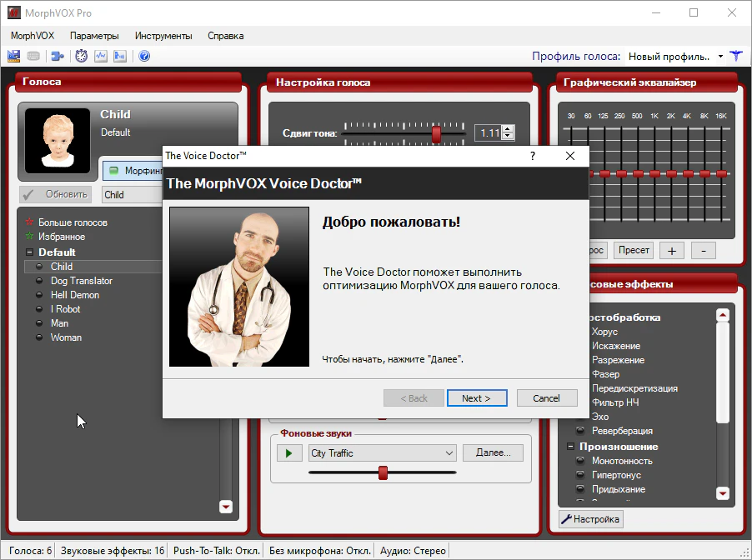This screenshot has height=560, width=752.
Task: Cancel the Voice Doctor wizard
Action: point(547,398)
